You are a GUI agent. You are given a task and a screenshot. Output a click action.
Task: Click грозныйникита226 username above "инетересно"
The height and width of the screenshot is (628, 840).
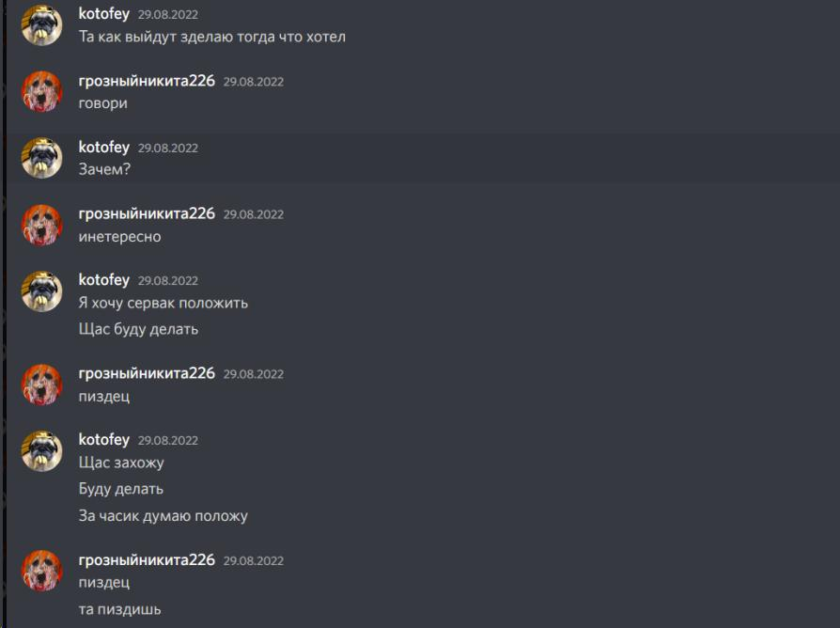[147, 213]
